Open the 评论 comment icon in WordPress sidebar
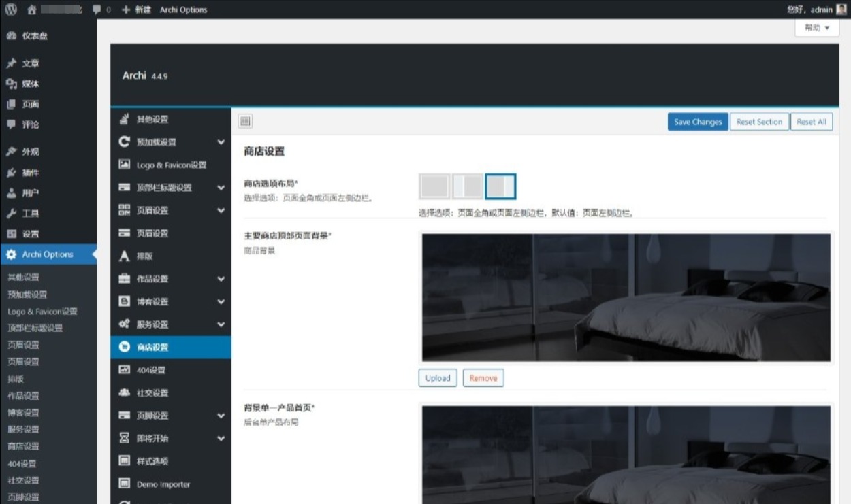The height and width of the screenshot is (504, 851). 11,124
